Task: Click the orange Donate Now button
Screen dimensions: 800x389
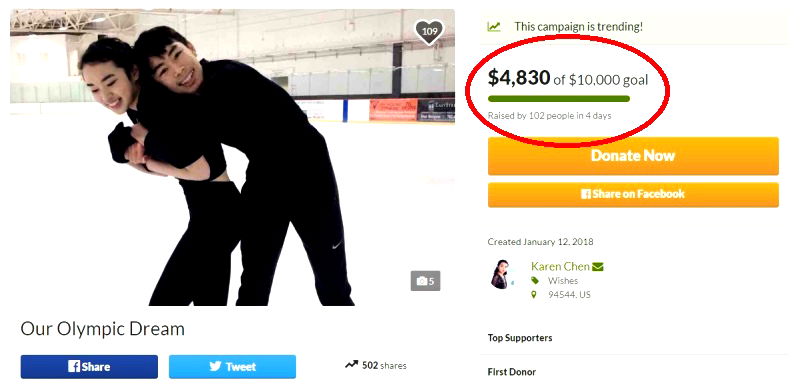Action: coord(633,156)
